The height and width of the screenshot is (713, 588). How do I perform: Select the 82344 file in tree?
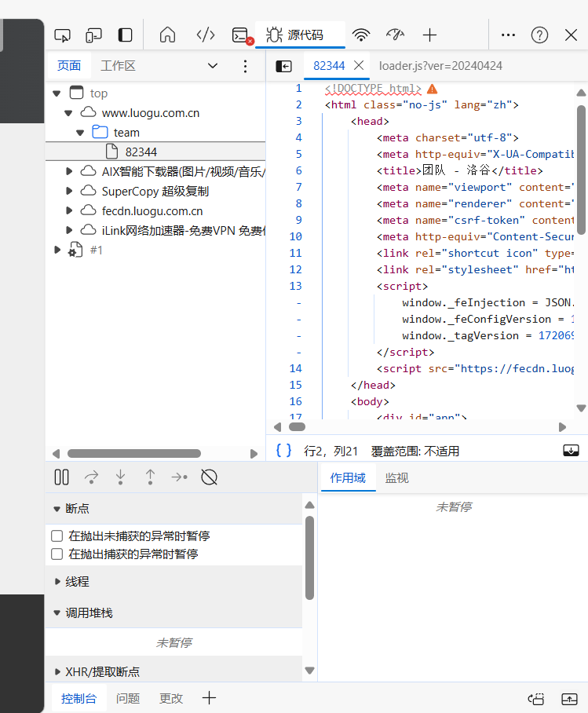[141, 152]
